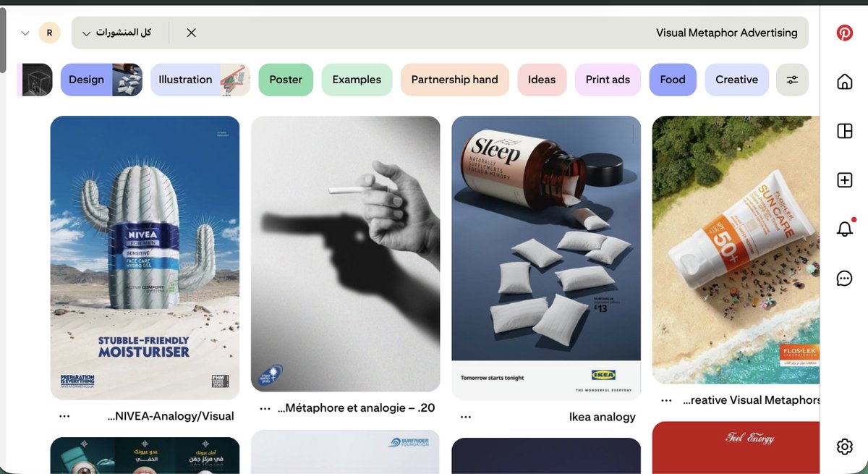Select the Poster filter chip
Screen dimensions: 868x474
tap(286, 80)
